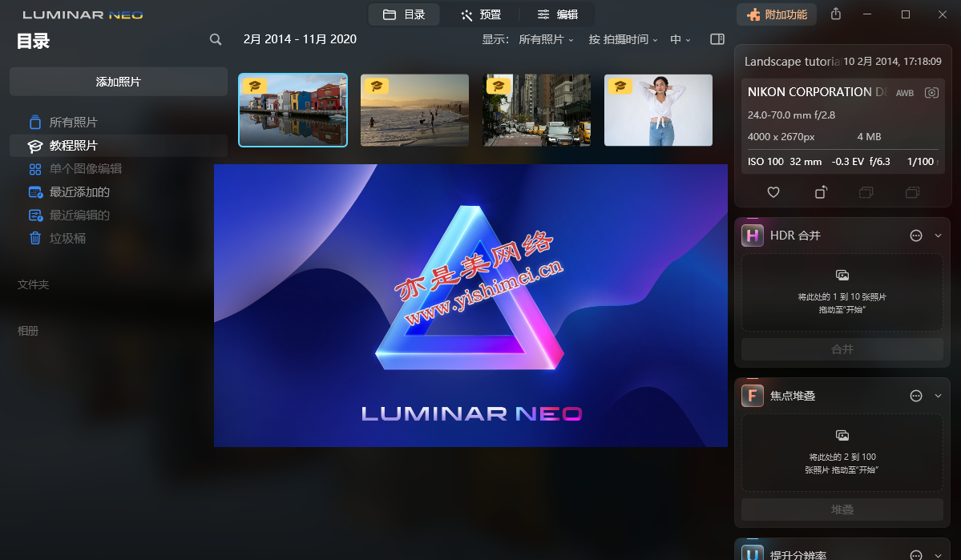Collapse the 焦点堆叠 panel
Screen dimensions: 961x560
pyautogui.click(x=939, y=396)
